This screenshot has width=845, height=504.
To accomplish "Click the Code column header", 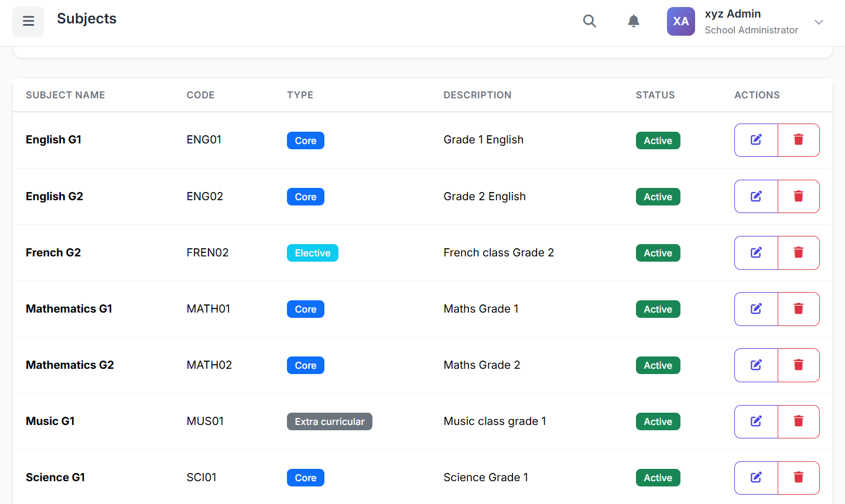I will coord(200,95).
